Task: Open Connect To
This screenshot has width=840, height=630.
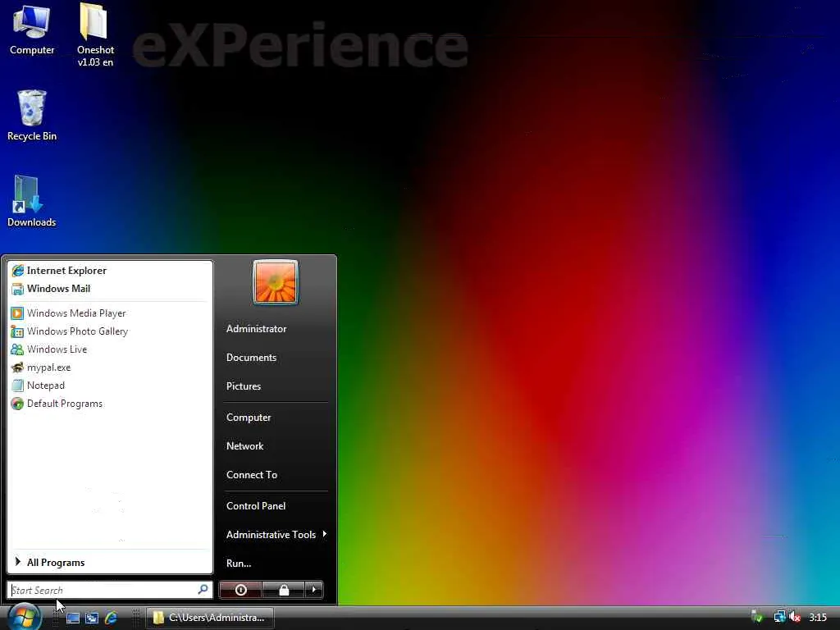Action: pos(252,475)
